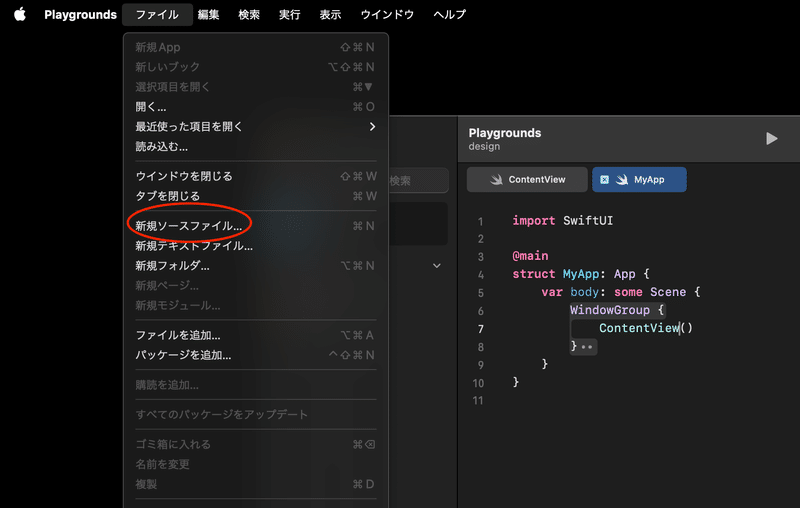The width and height of the screenshot is (800, 508).
Task: Open the Playgrounds app menu
Action: [x=80, y=14]
